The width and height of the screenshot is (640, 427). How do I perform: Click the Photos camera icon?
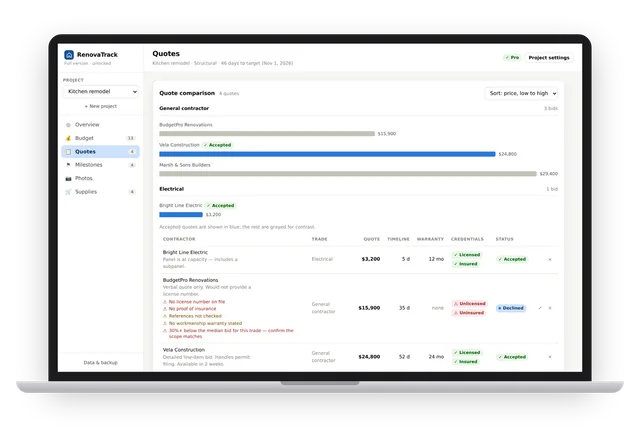[68, 178]
